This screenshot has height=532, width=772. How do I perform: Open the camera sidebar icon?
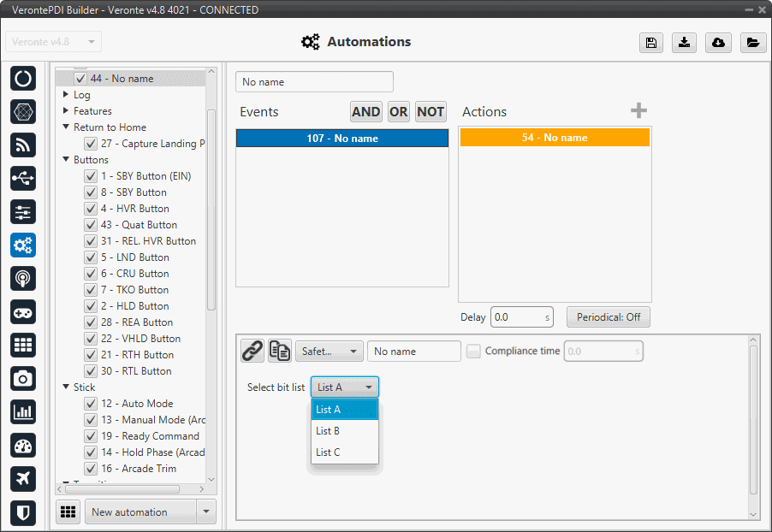23,379
